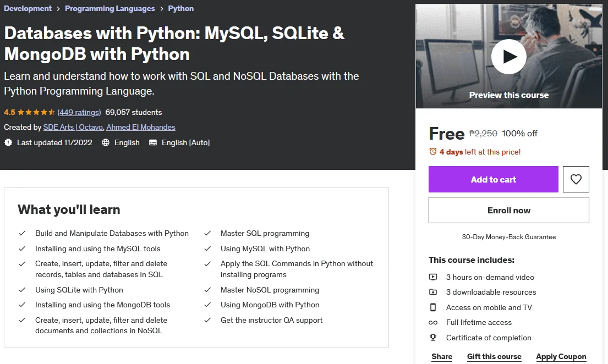Click checkmark beside 'Master SQL programming'
The height and width of the screenshot is (364, 608).
click(207, 233)
